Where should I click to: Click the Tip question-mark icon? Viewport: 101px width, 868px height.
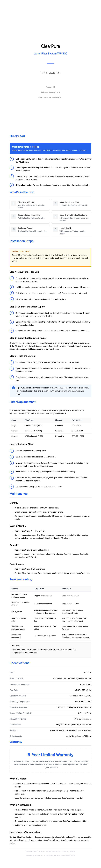pos(13,388)
